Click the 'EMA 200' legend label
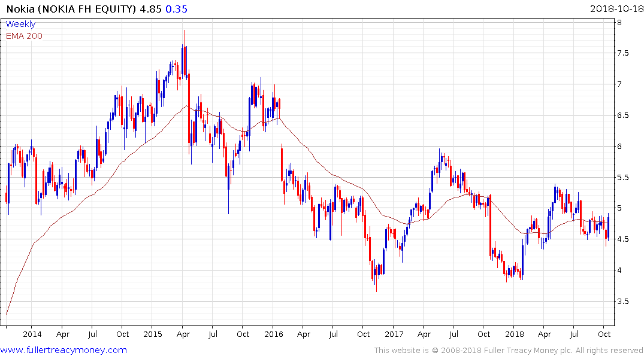644x359 pixels. [24, 36]
